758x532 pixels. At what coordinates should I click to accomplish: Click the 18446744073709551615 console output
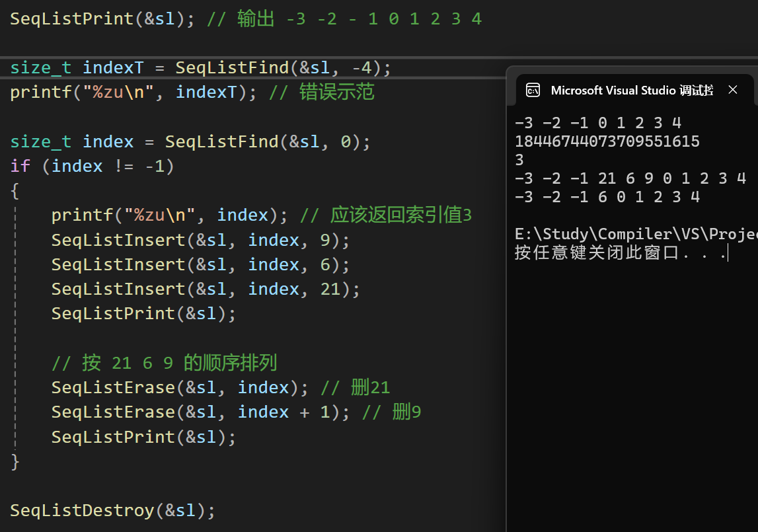point(607,141)
